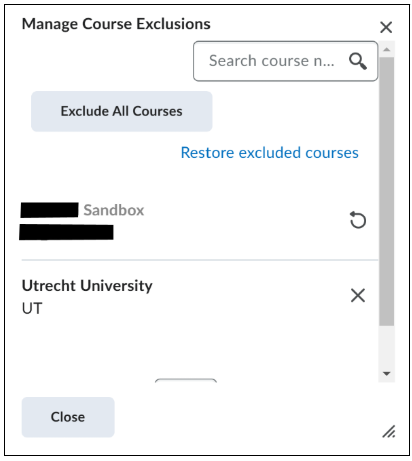
Task: Click the partially hidden button below the list
Action: click(x=186, y=381)
